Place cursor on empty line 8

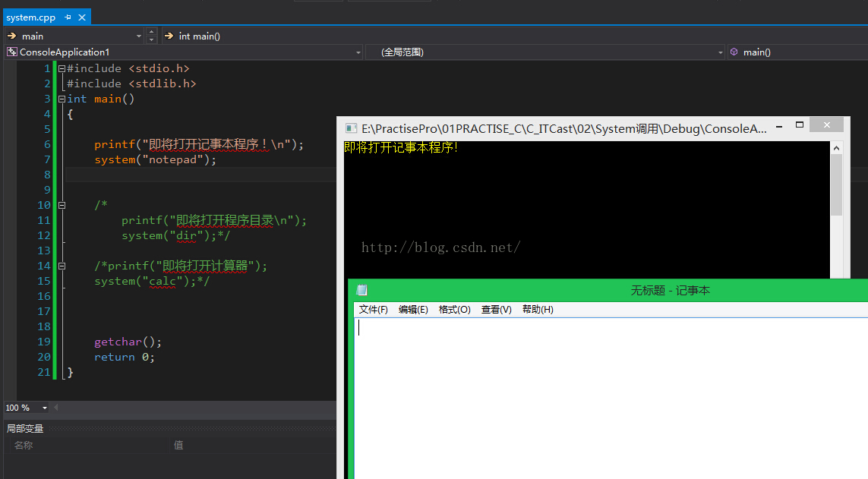[200, 175]
